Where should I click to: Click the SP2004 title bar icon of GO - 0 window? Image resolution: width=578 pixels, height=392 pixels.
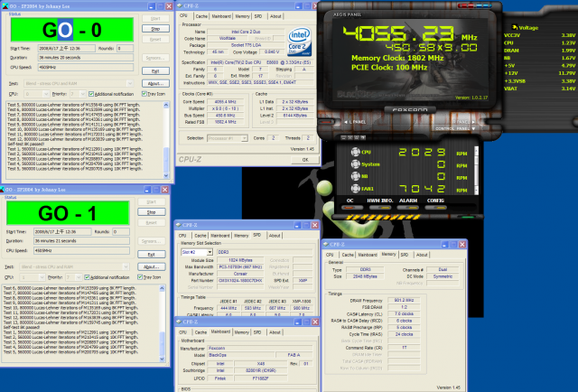click(5, 6)
